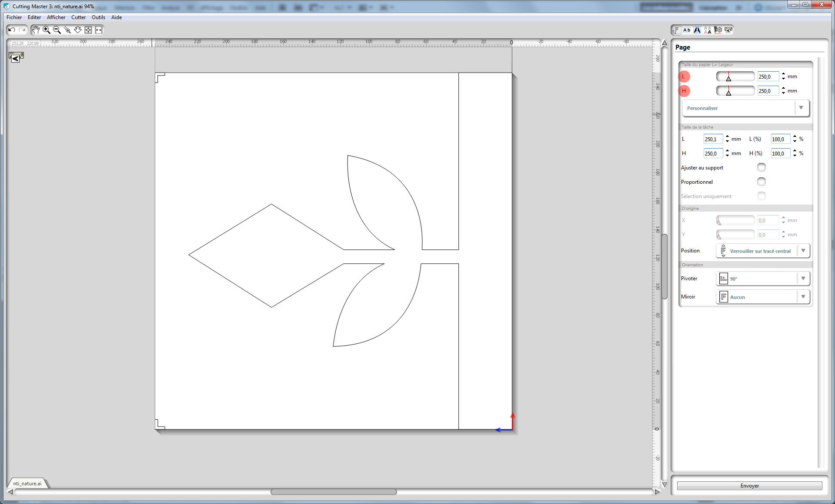Screen dimensions: 835x504
Task: Open the Ab text panel icon
Action: [x=687, y=30]
